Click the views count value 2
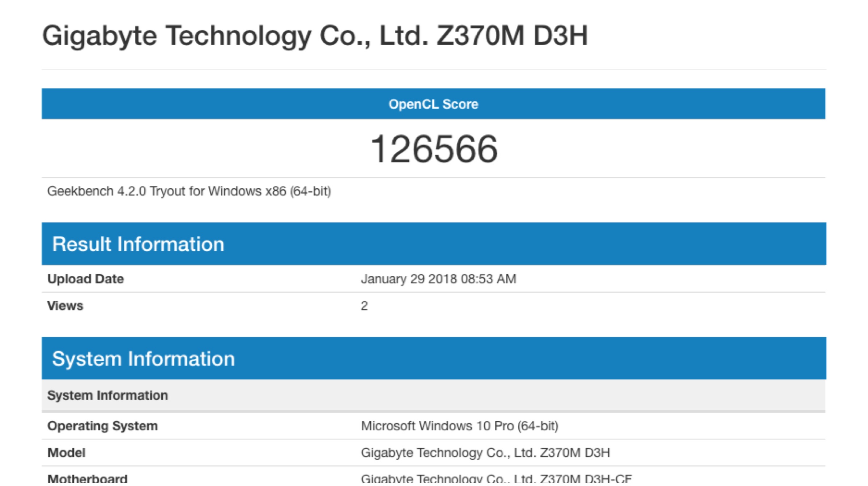This screenshot has width=868, height=486. [x=364, y=306]
